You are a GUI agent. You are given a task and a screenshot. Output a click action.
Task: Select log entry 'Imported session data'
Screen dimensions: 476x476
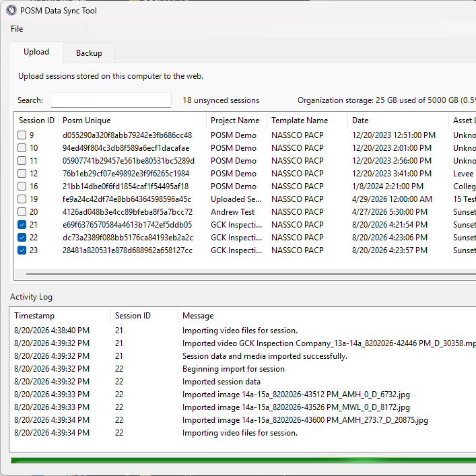[222, 381]
